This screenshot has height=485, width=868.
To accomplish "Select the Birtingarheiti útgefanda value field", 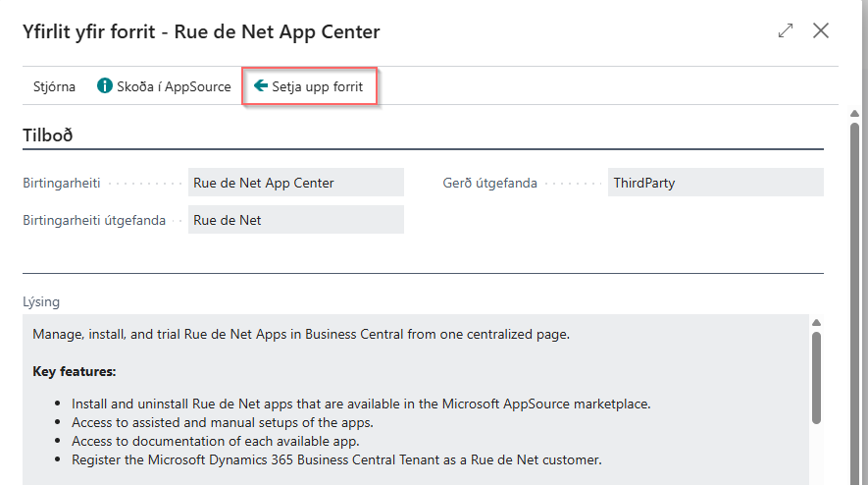I will point(295,220).
